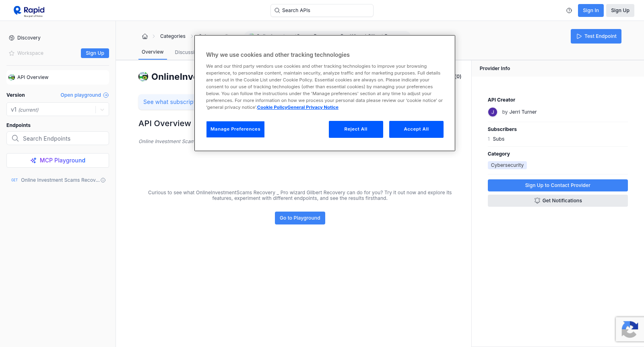Viewport: 644px width, 347px height.
Task: Click the reCAPTCHA badge
Action: click(630, 329)
